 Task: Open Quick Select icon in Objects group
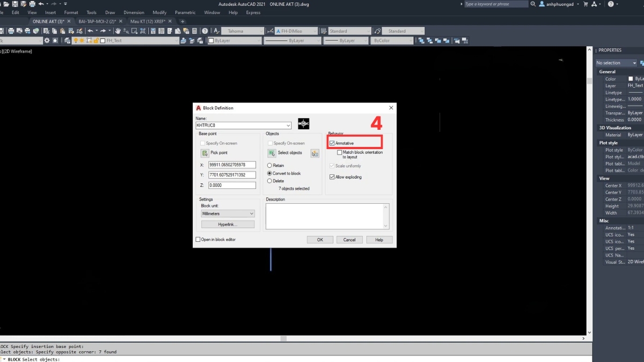315,153
